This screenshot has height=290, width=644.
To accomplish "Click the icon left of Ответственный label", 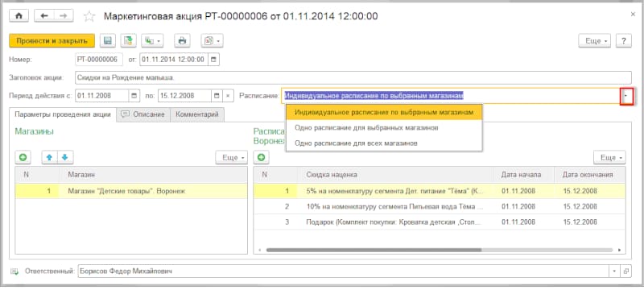I will pyautogui.click(x=14, y=271).
